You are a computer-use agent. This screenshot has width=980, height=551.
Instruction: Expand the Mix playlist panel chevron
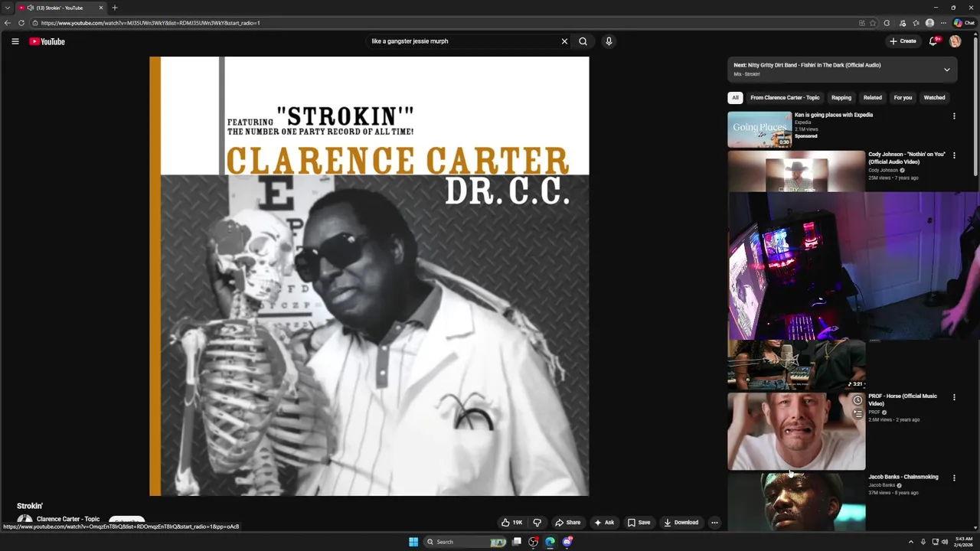tap(946, 70)
